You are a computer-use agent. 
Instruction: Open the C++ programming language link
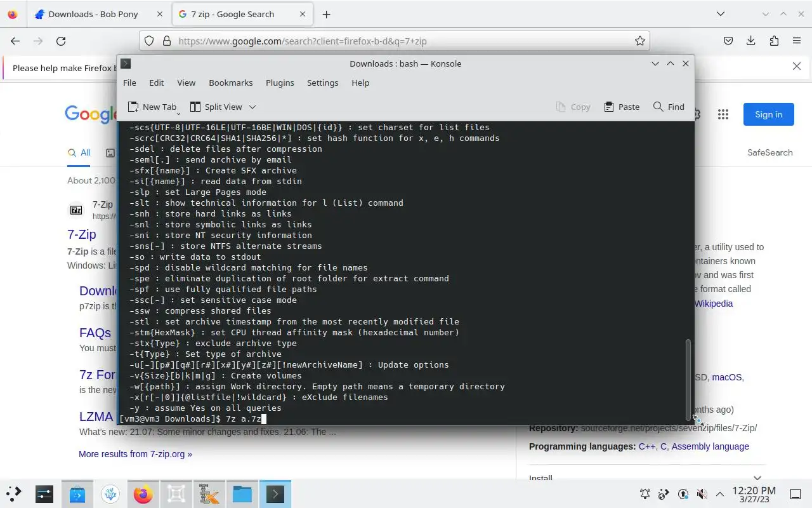(x=646, y=446)
